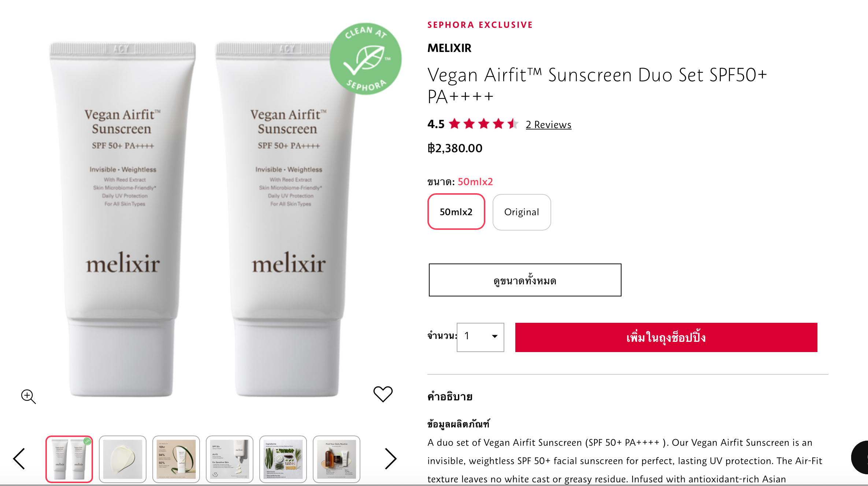
Task: Add product to wishlist with heart icon
Action: click(x=383, y=394)
